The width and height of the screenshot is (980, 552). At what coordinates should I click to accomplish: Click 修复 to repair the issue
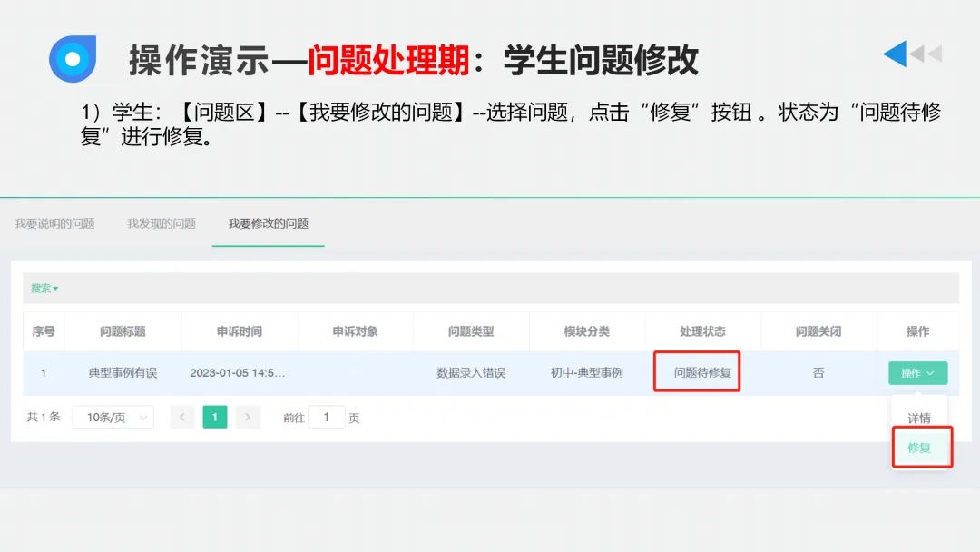point(920,447)
